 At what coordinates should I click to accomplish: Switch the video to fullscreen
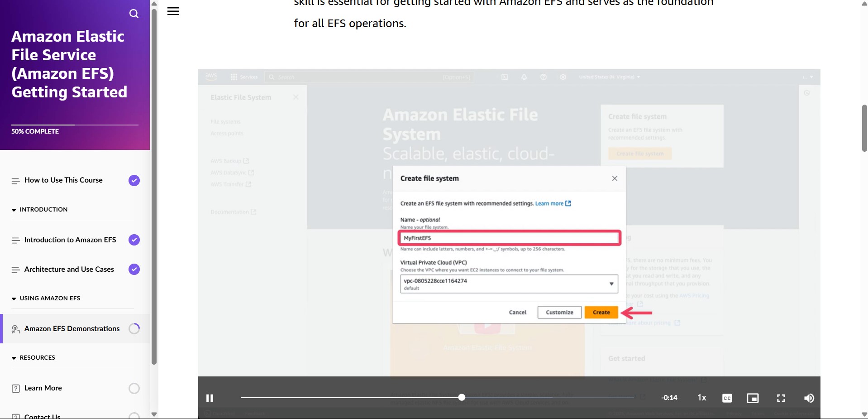781,398
